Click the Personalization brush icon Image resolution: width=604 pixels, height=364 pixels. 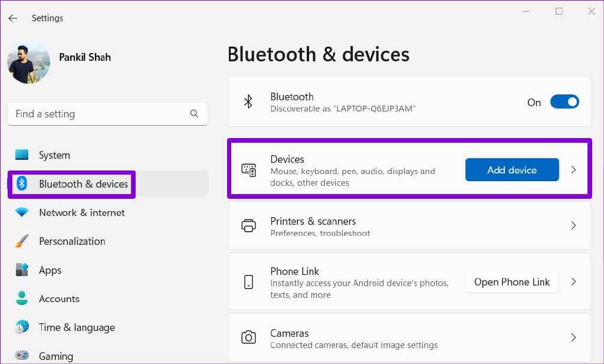click(x=22, y=241)
